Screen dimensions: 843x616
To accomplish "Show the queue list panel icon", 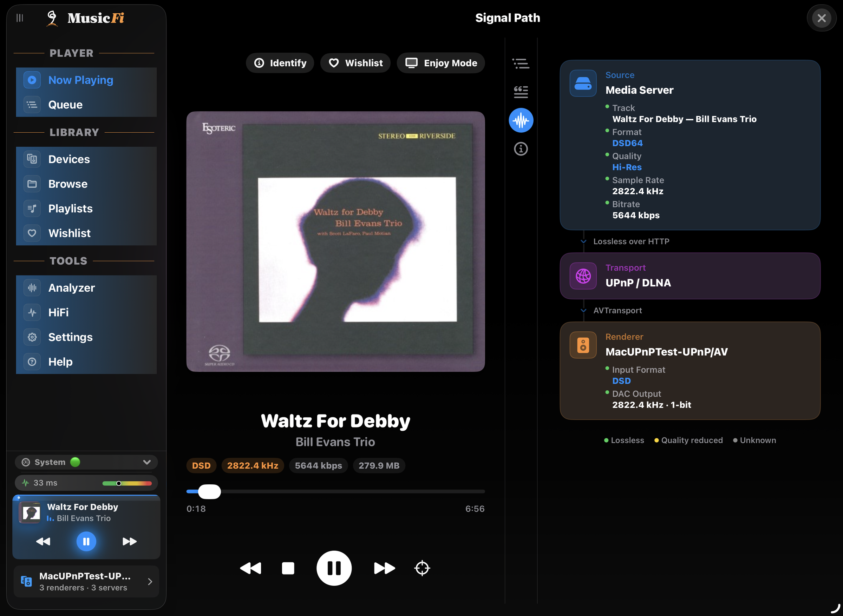I will coord(521,64).
